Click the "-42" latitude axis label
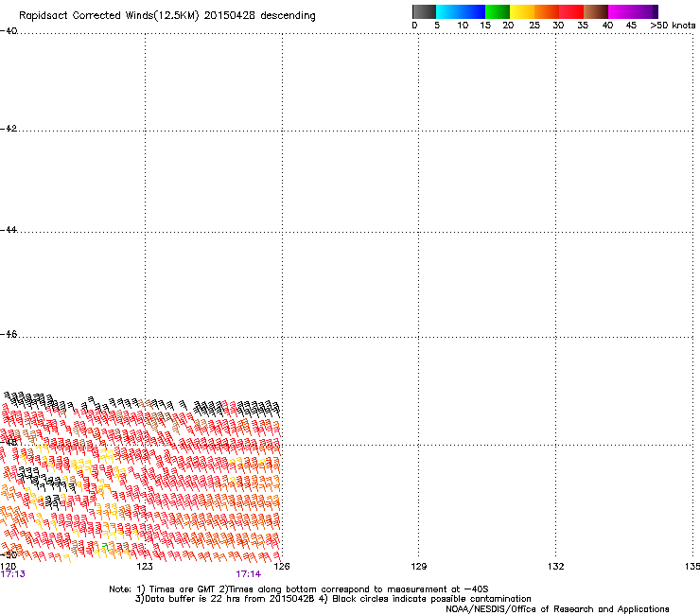The image size is (700, 615). point(9,128)
